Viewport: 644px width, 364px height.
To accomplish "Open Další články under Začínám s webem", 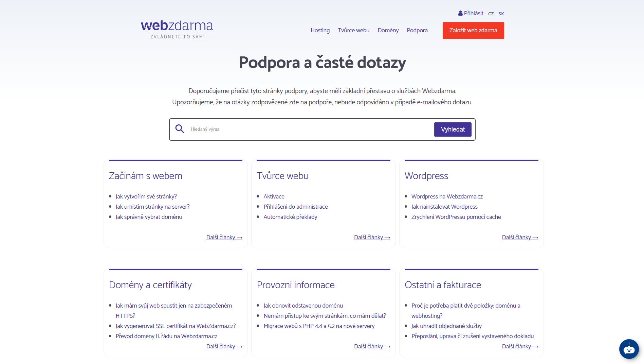I will click(224, 237).
